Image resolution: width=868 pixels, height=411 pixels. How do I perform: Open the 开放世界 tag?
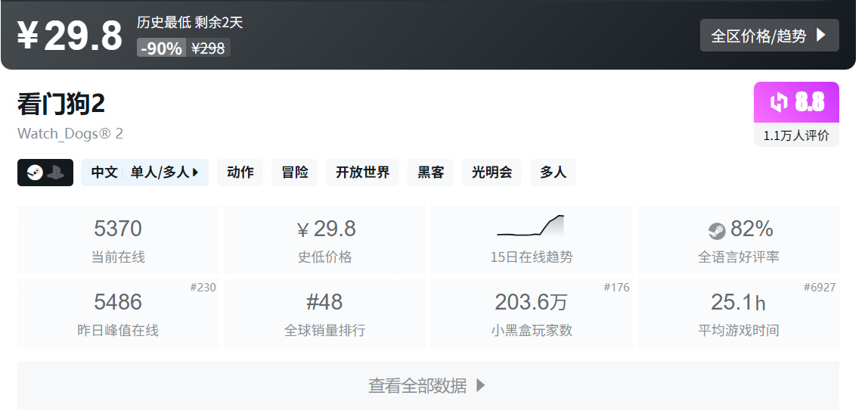click(363, 173)
